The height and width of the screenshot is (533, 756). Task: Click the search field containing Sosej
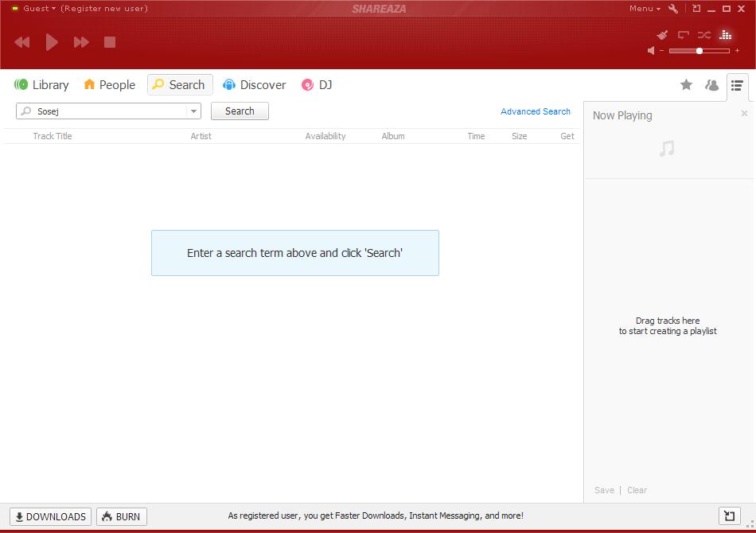[108, 111]
